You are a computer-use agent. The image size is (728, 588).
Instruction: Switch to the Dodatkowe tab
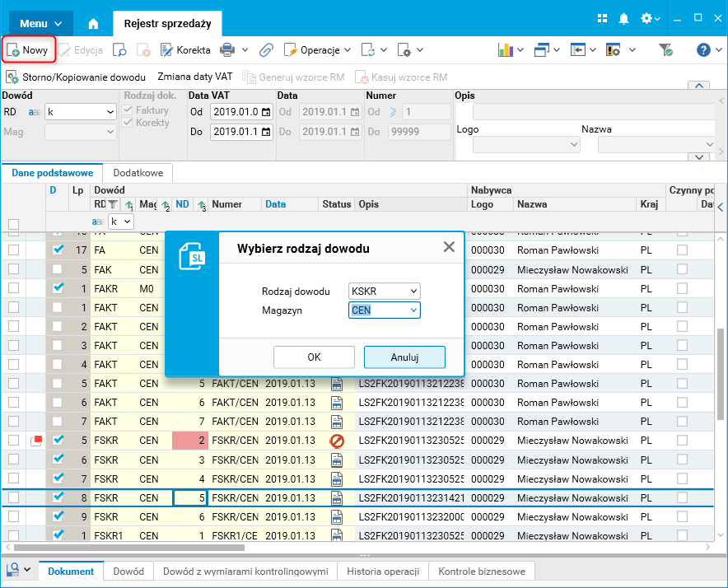tap(138, 173)
